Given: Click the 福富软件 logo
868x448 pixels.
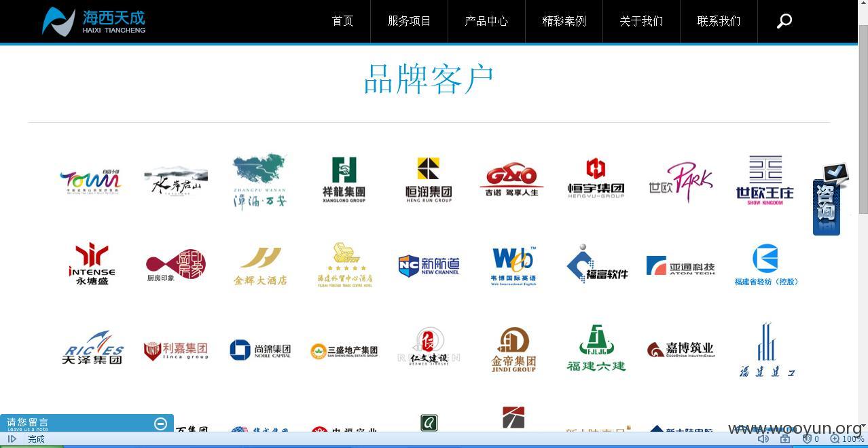Looking at the screenshot, I should coord(597,264).
